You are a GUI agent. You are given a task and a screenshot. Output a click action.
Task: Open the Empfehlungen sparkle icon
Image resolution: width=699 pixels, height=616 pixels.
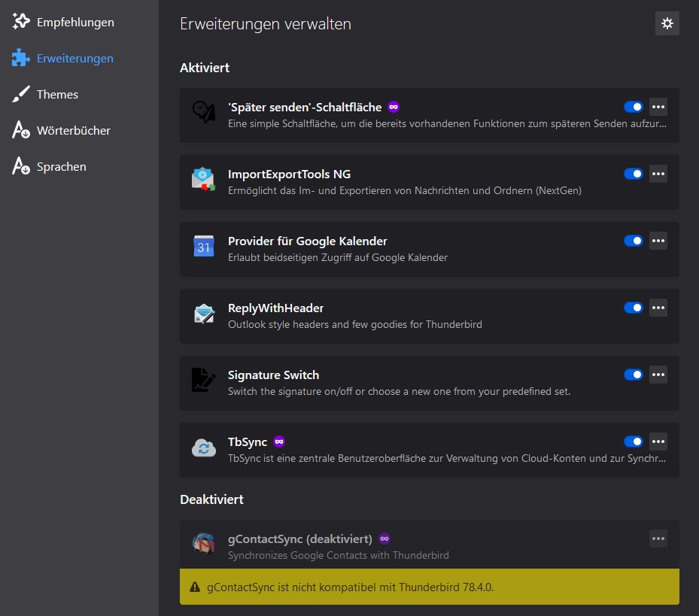20,21
